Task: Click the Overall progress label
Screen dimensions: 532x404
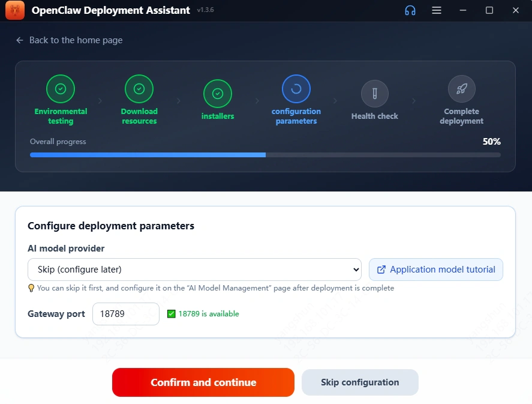Action: 58,142
